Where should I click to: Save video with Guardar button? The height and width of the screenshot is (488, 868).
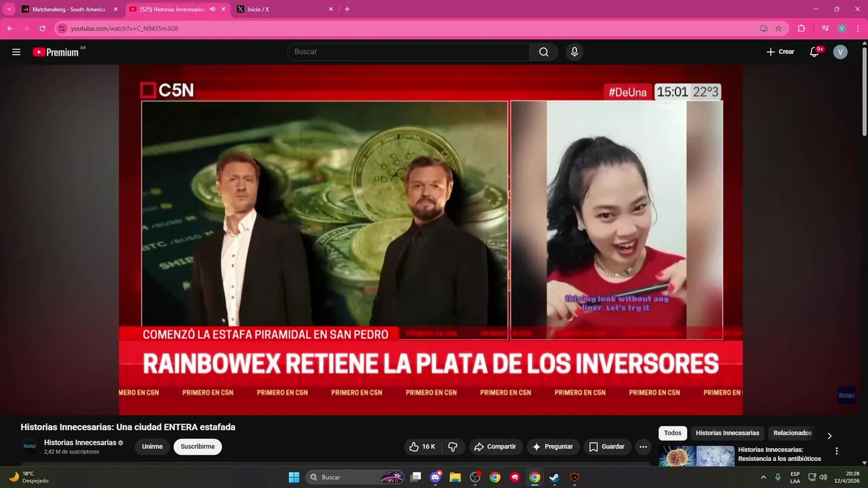coord(607,447)
